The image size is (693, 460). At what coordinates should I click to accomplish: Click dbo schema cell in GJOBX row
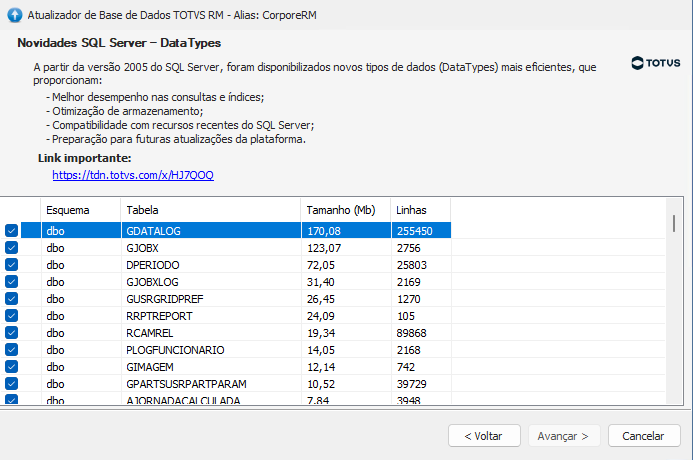81,248
